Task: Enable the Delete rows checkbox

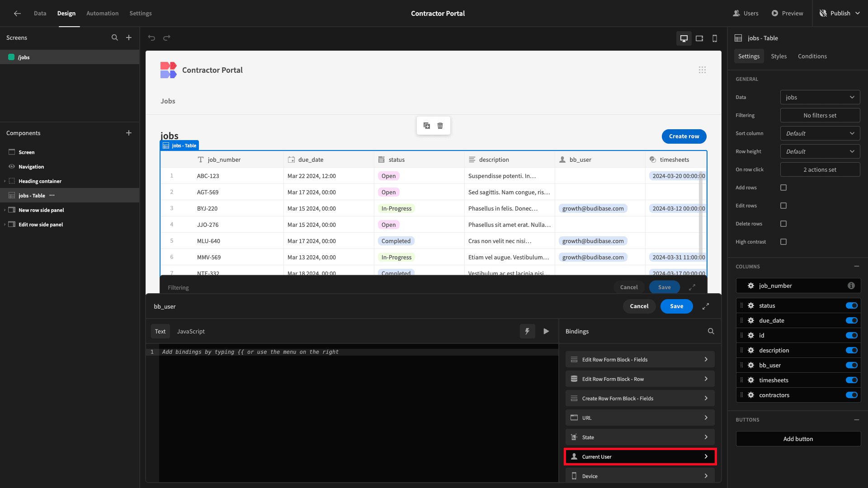Action: tap(783, 224)
